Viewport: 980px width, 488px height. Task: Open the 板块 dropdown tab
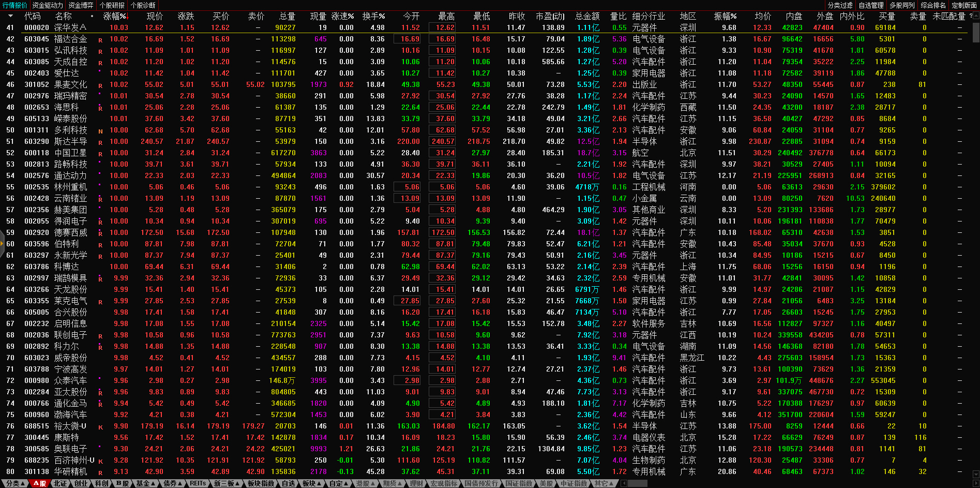click(311, 483)
